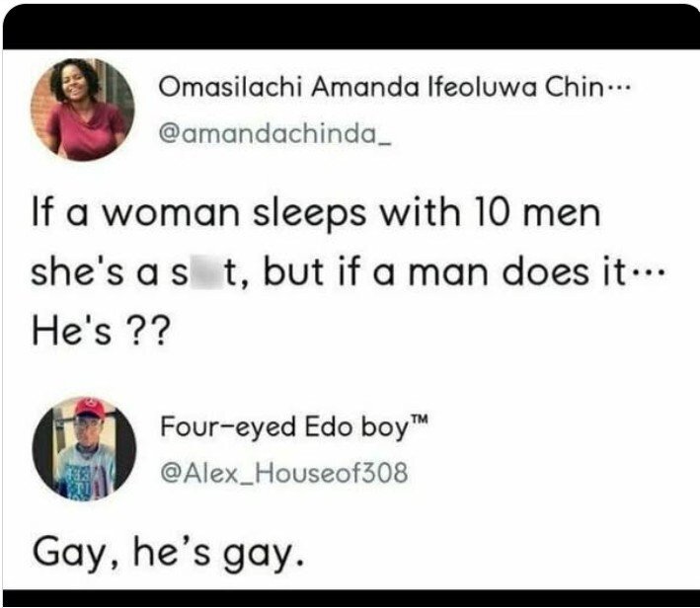
Task: Click the double question marks
Action: (148, 331)
